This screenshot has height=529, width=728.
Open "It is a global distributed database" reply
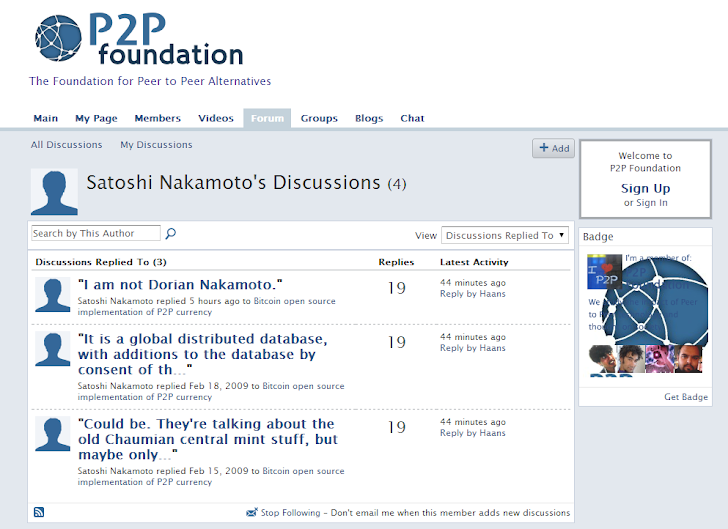tap(203, 354)
